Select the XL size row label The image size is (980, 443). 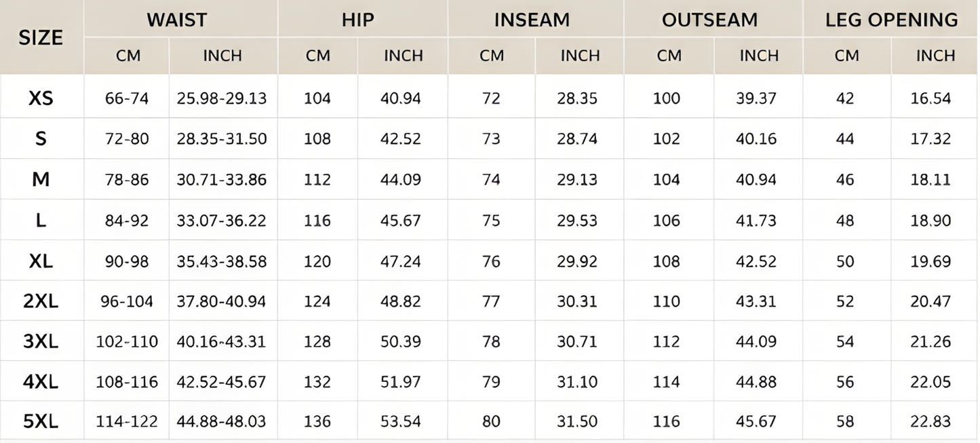(41, 261)
